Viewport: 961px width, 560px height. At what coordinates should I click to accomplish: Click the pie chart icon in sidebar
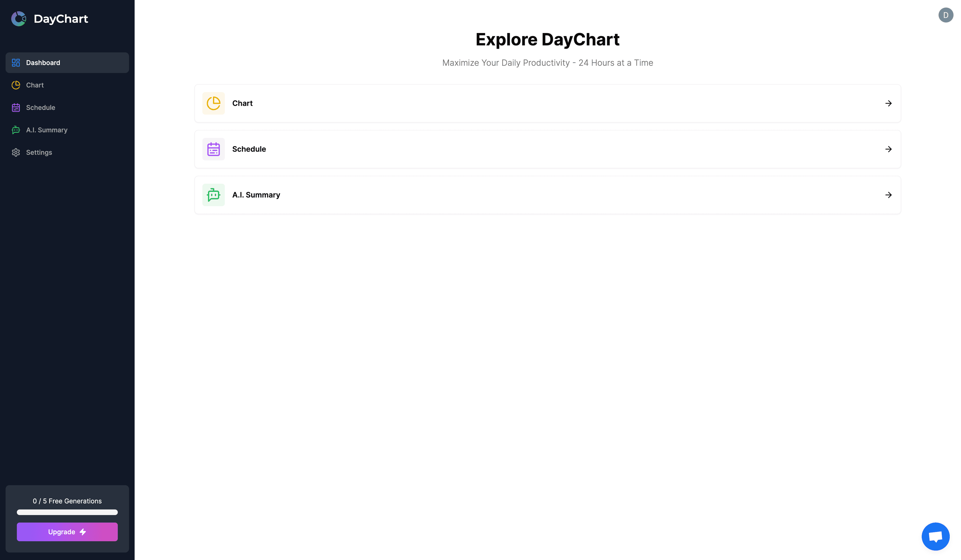(16, 85)
